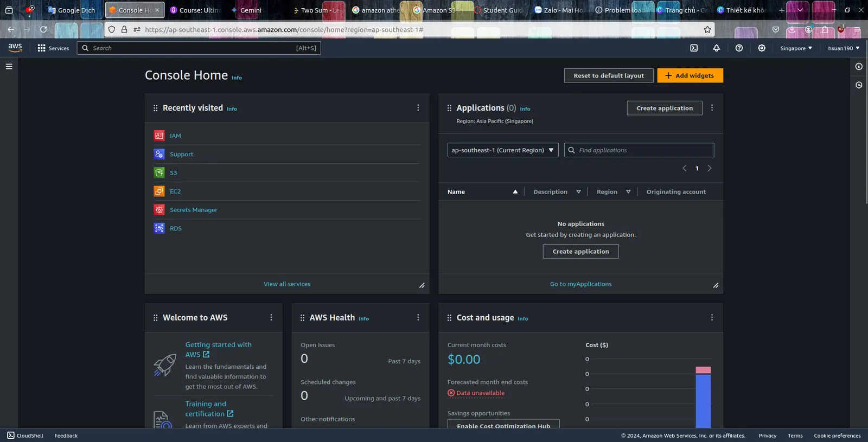Viewport: 868px width, 442px height.
Task: Open the browser tab list dropdown
Action: [800, 10]
